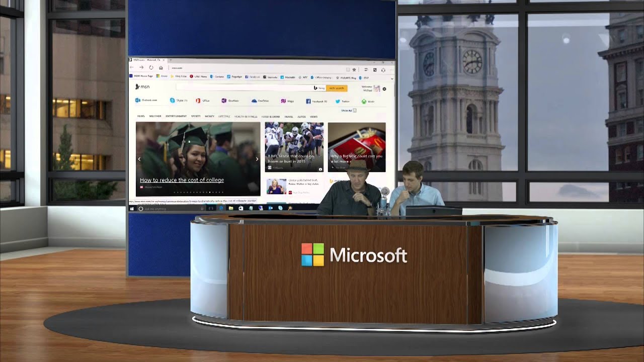The height and width of the screenshot is (362, 644).
Task: Open Twitter service shortcut
Action: click(342, 101)
